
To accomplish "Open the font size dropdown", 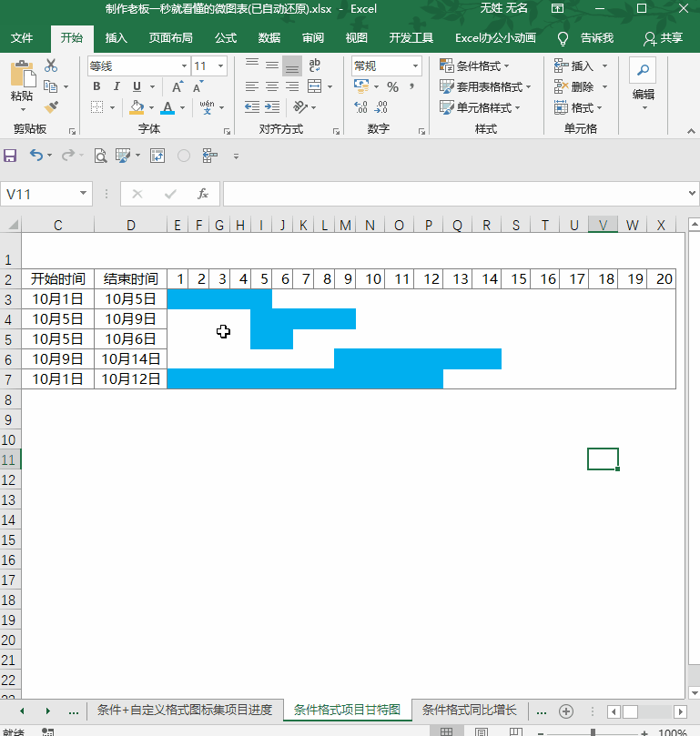I will pos(221,66).
